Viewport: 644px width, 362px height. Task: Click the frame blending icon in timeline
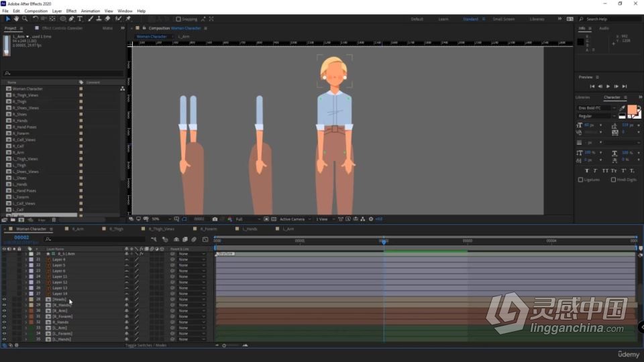point(185,239)
